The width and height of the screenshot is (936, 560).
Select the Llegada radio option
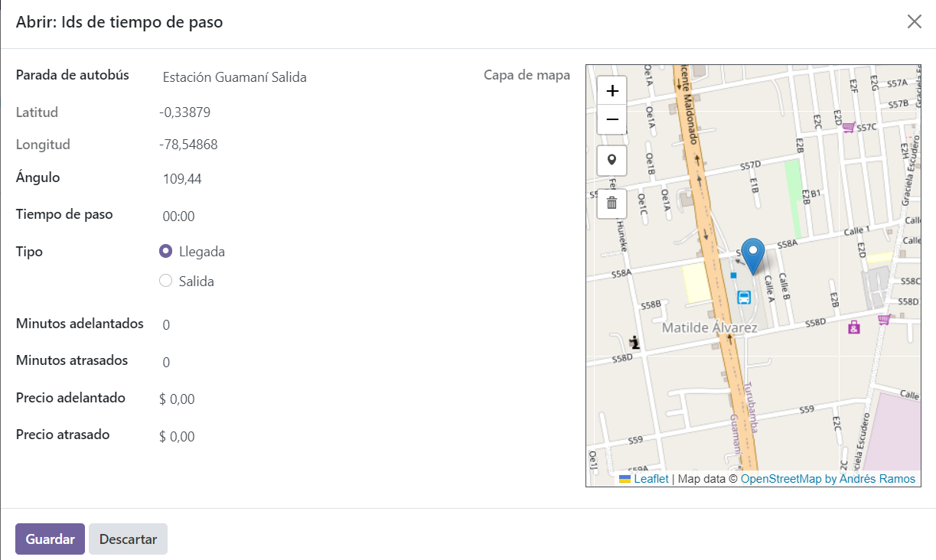(165, 251)
